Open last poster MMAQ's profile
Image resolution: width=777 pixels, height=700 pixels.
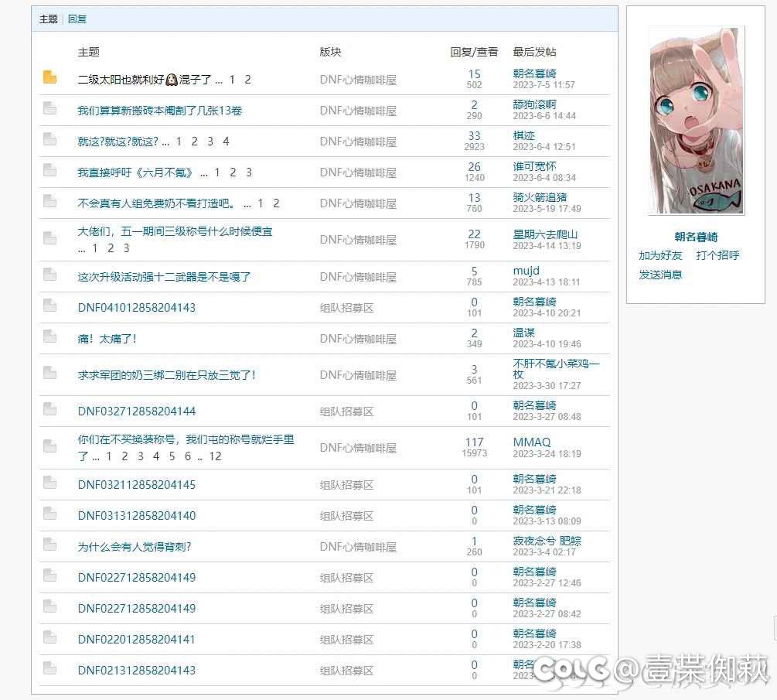(532, 442)
